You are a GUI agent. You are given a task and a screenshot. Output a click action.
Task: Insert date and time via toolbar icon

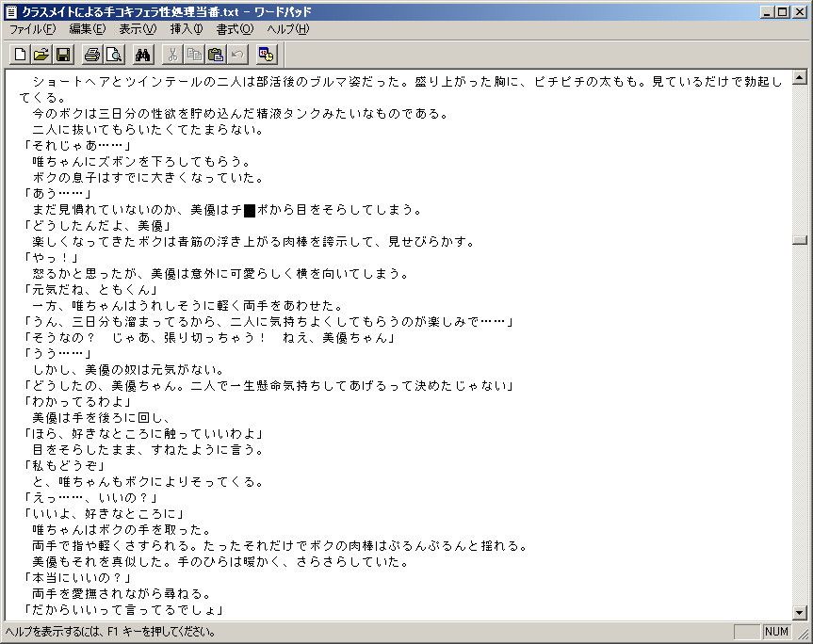[x=266, y=55]
